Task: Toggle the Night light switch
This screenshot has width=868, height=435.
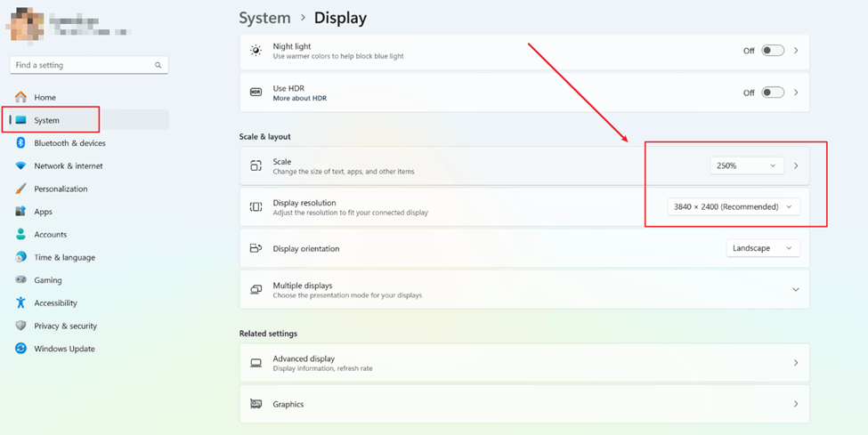Action: pos(773,51)
